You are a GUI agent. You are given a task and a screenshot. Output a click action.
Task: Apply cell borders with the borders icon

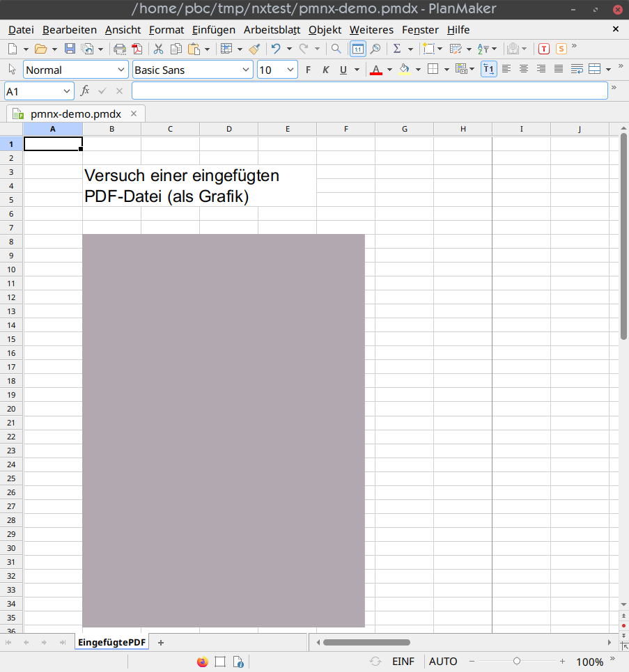pyautogui.click(x=433, y=69)
